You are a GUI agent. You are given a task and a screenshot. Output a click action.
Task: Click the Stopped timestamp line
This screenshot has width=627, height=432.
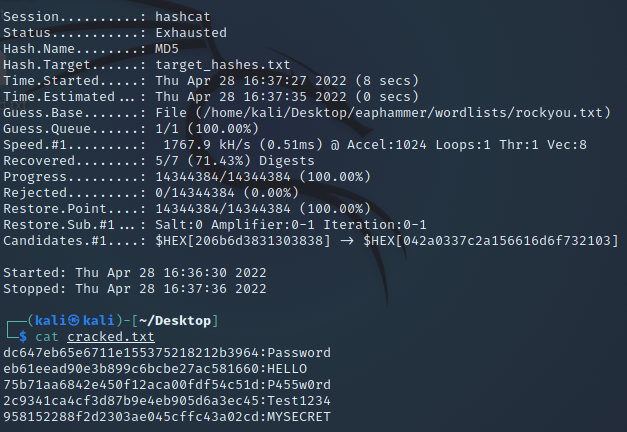(135, 289)
